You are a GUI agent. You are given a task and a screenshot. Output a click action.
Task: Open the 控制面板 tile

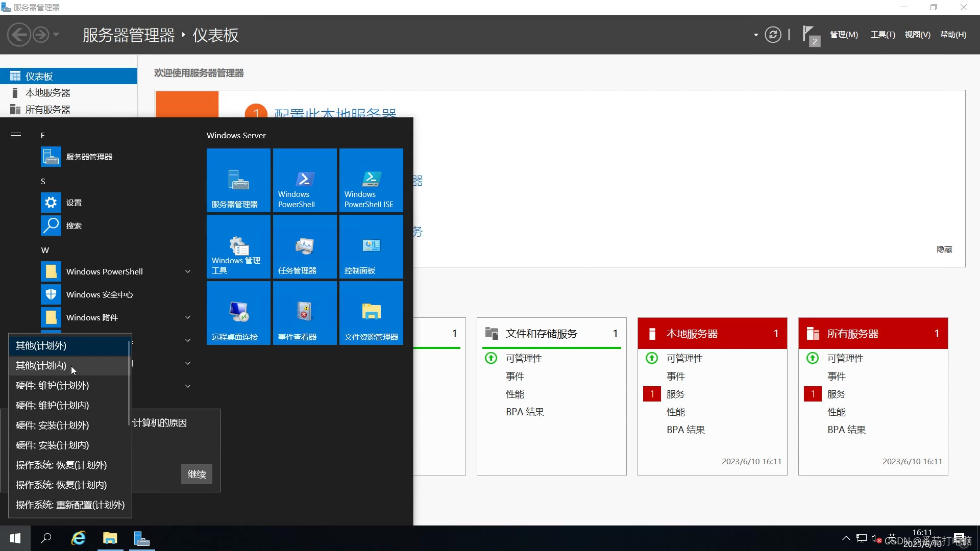(x=371, y=246)
